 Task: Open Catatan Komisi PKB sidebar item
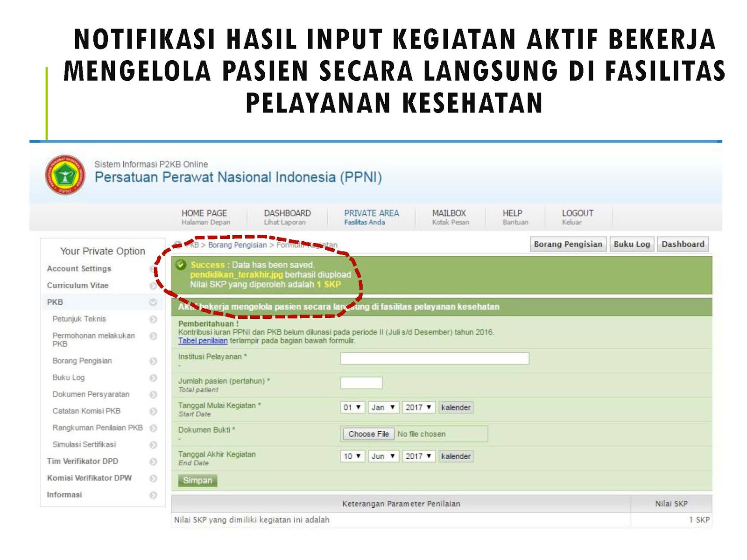click(x=86, y=412)
